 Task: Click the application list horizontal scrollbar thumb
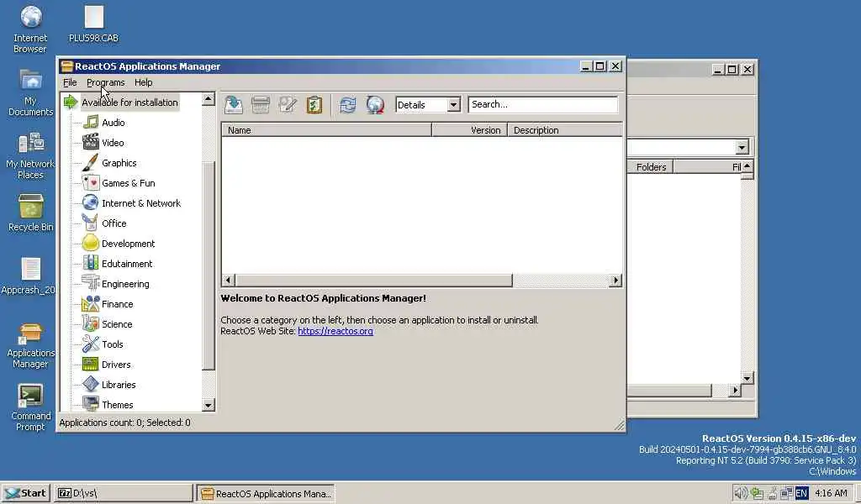click(373, 281)
